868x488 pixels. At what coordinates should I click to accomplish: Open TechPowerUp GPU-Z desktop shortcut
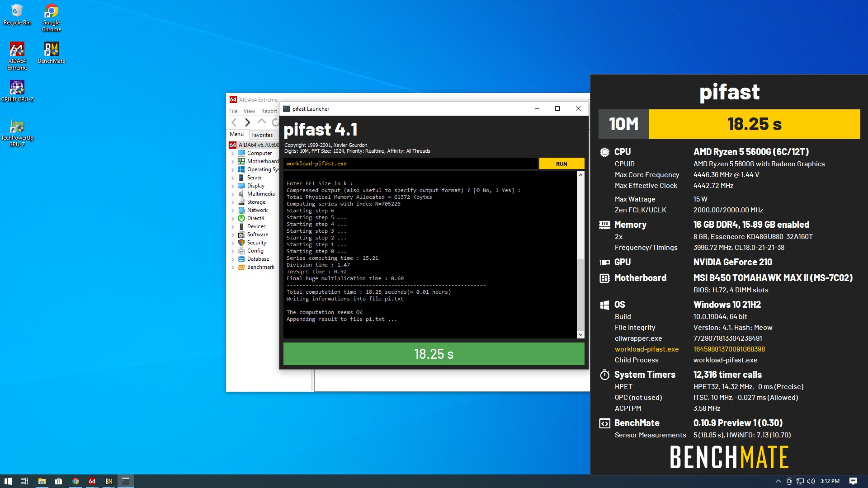(x=17, y=133)
